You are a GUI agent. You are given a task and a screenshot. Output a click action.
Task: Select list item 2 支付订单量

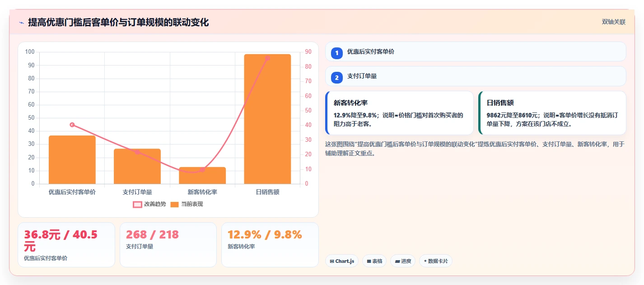tap(476, 76)
